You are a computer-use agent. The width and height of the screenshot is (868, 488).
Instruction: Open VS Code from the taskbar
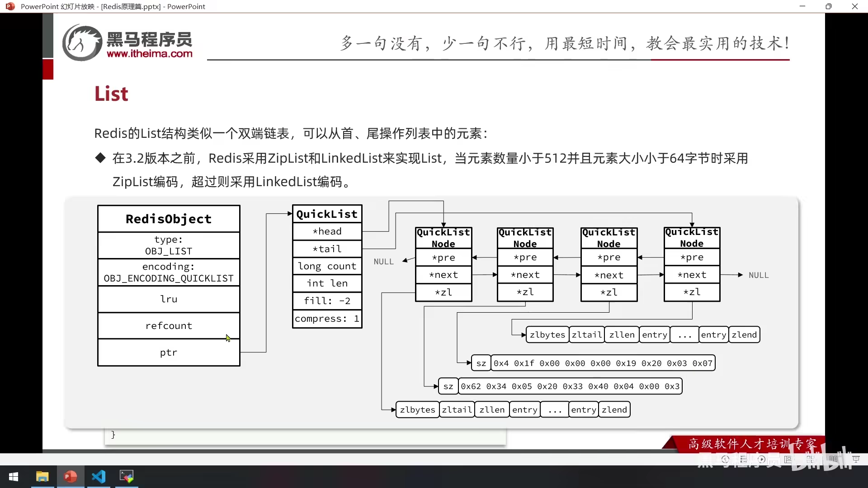(99, 477)
